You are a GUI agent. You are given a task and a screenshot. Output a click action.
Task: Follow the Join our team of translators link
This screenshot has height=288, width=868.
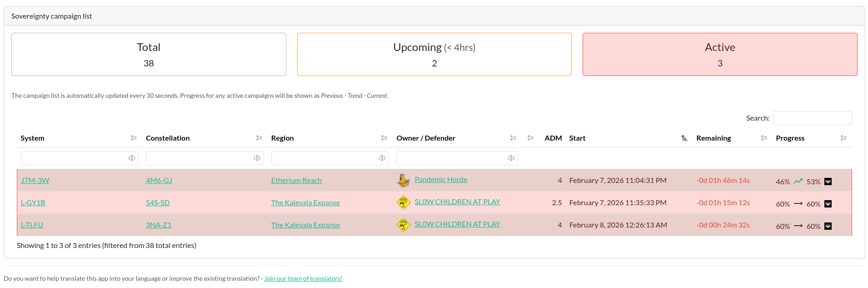pos(303,278)
